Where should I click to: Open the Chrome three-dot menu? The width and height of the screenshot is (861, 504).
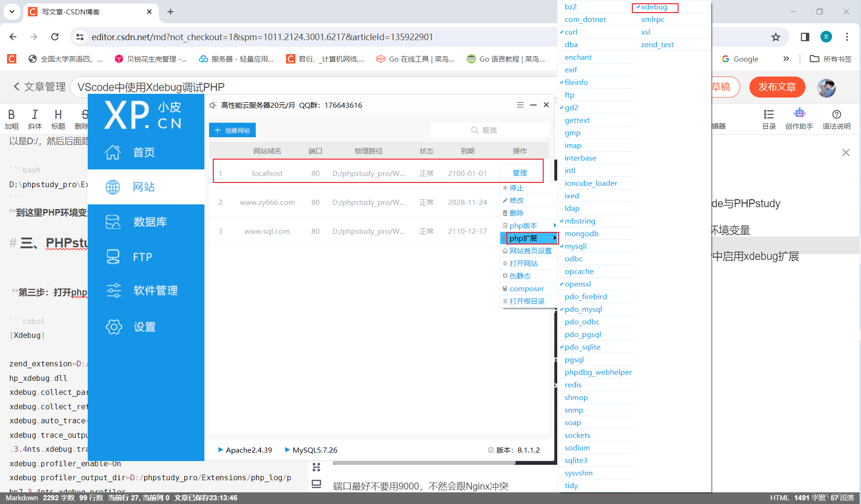tap(847, 37)
